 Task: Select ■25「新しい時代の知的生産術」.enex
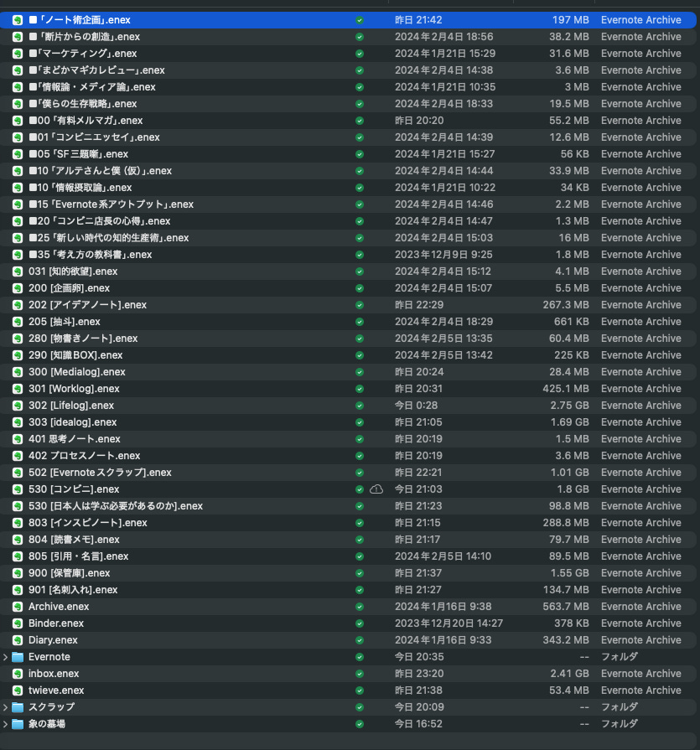[x=109, y=238]
